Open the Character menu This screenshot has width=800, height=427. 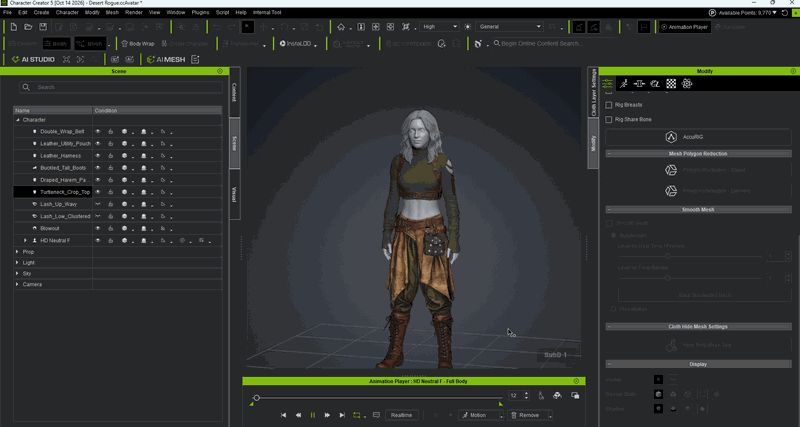(67, 12)
